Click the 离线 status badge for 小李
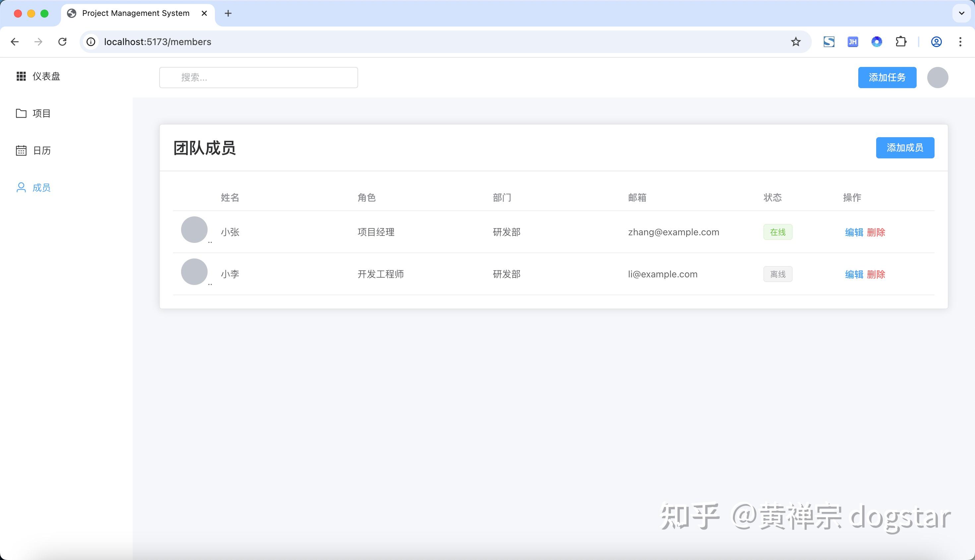The height and width of the screenshot is (560, 975). (x=778, y=274)
